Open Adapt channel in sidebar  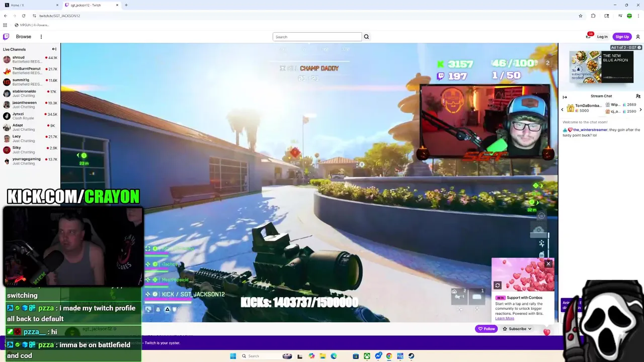pos(30,127)
